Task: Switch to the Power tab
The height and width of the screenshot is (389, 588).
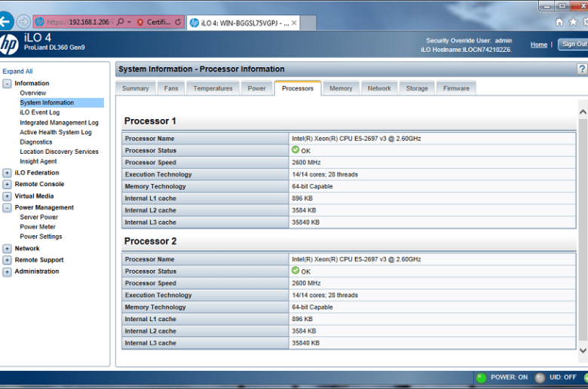Action: [256, 88]
